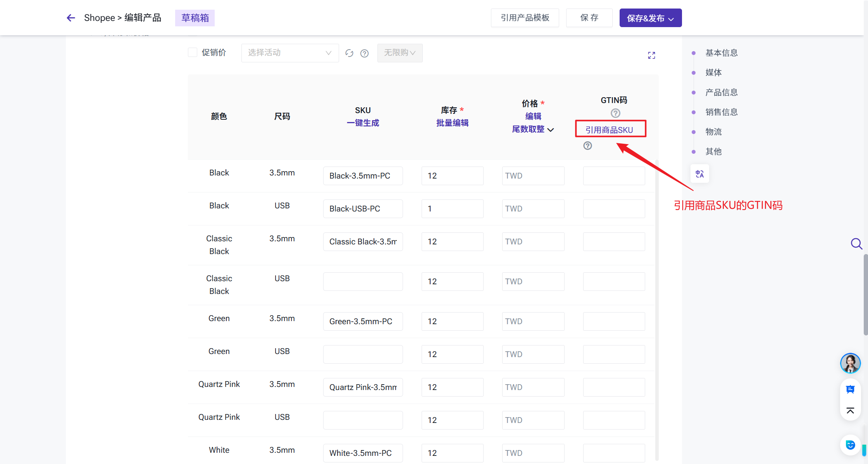The width and height of the screenshot is (868, 464).
Task: Click the translate icon in right sidebar
Action: click(699, 174)
